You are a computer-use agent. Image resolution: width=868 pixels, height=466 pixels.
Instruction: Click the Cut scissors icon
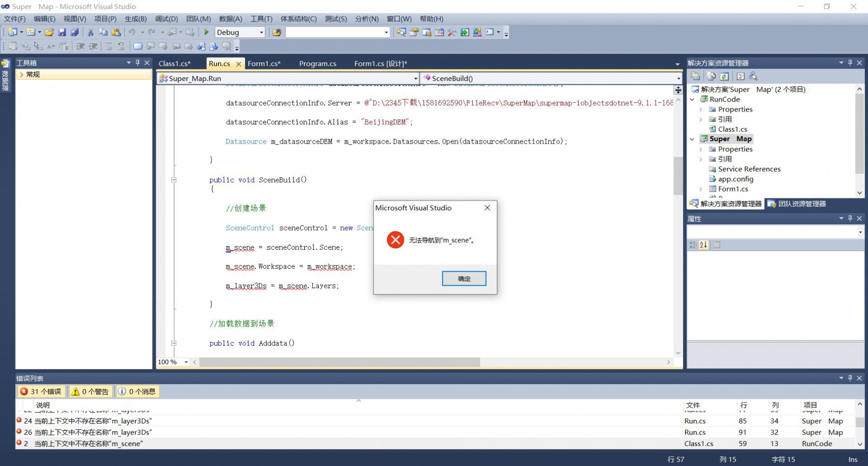(90, 32)
